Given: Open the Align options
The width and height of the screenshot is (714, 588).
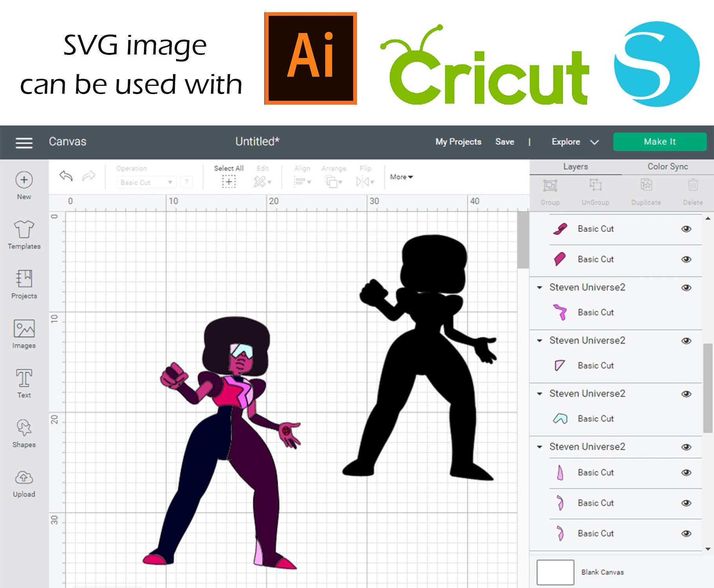Looking at the screenshot, I should [302, 181].
